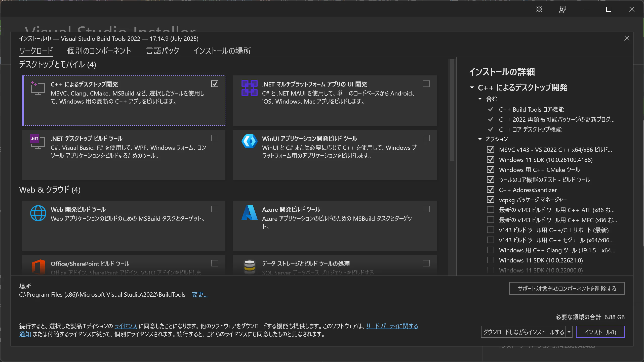The image size is (644, 362).
Task: Click the WinUI application build tools icon
Action: pyautogui.click(x=249, y=141)
